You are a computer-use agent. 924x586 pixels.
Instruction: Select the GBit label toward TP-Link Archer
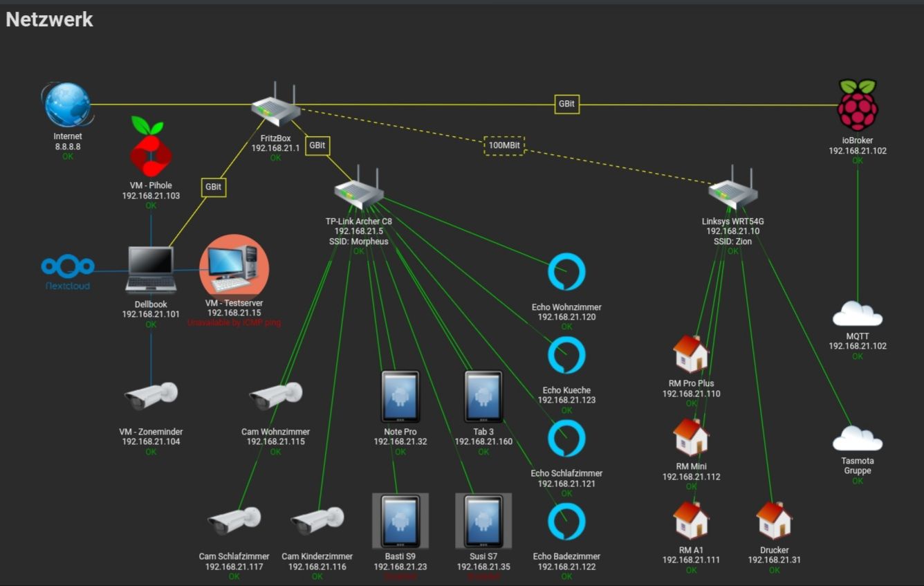pyautogui.click(x=317, y=146)
